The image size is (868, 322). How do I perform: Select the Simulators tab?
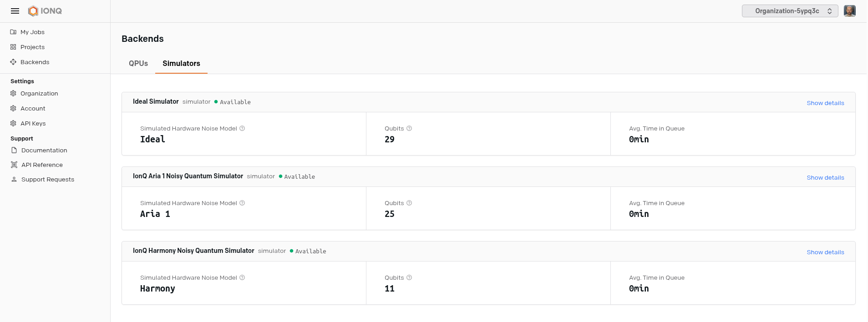click(x=181, y=63)
